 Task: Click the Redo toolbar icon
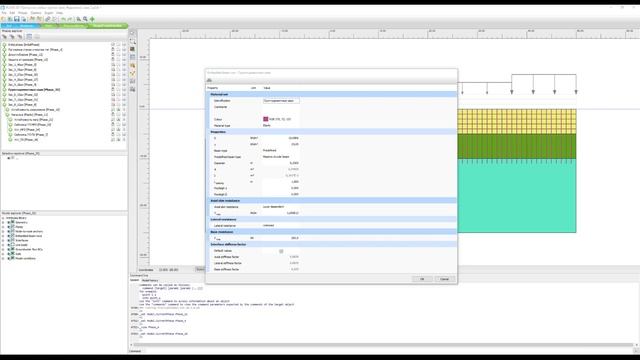click(70, 19)
